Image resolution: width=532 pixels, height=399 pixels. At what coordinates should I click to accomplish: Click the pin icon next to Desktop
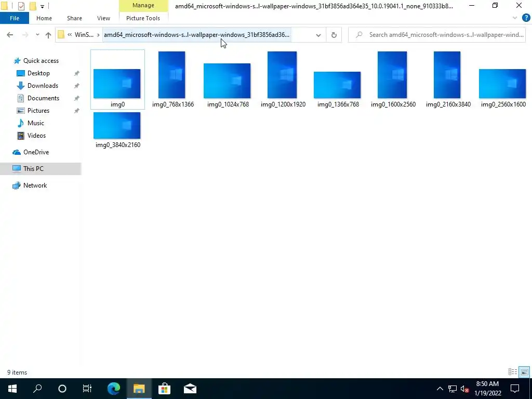77,73
